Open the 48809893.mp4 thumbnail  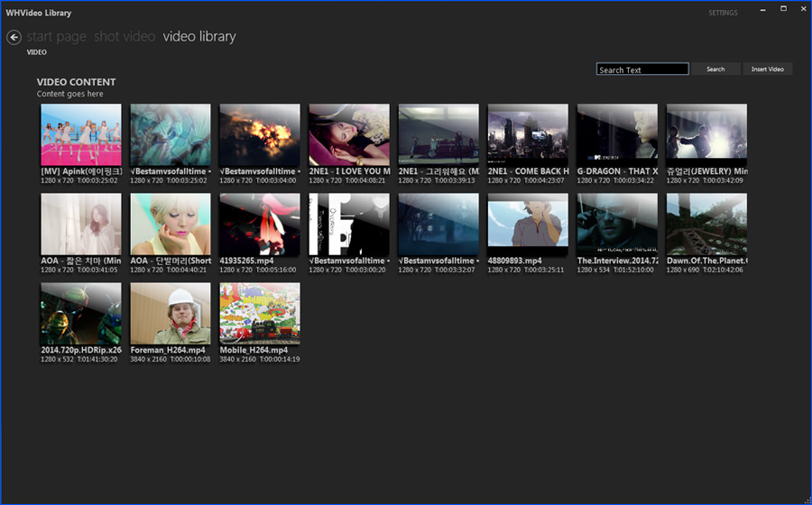(x=528, y=224)
